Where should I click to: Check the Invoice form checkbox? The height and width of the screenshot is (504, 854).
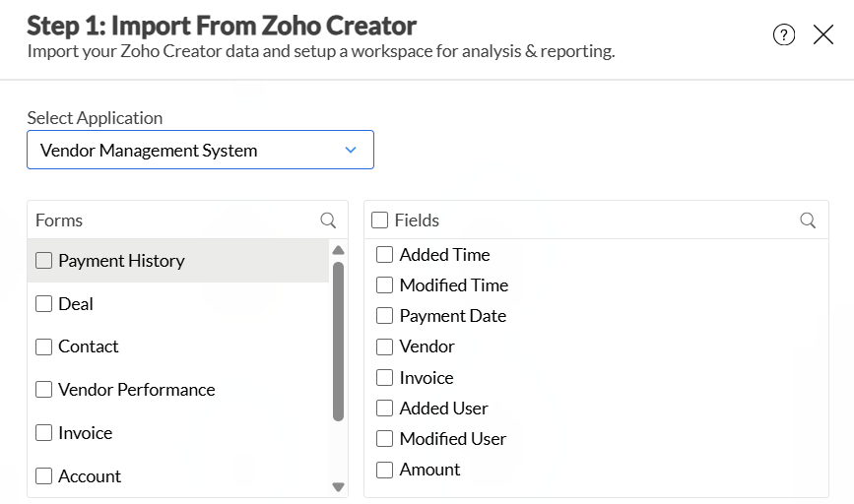(43, 433)
